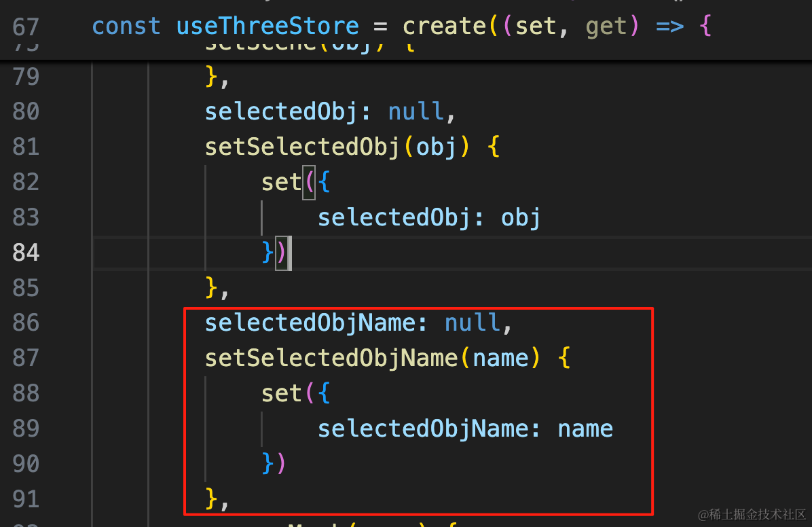Click the null value on line 80

[416, 111]
